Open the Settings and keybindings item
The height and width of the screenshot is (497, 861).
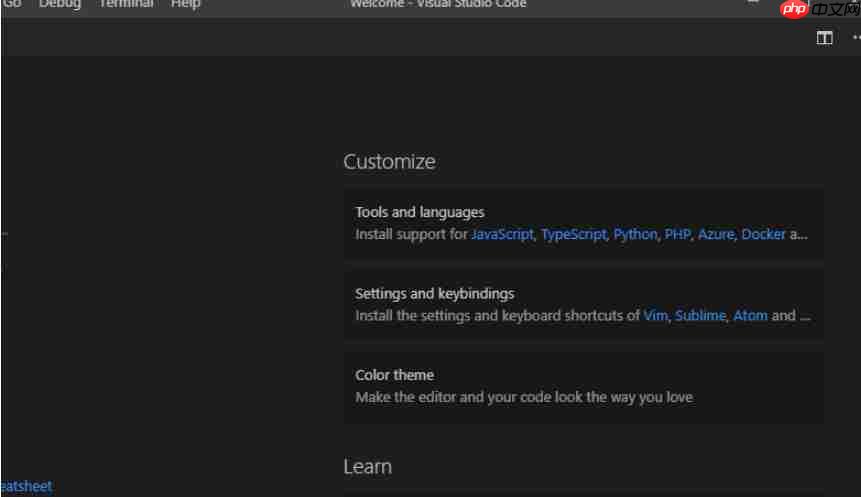point(434,293)
